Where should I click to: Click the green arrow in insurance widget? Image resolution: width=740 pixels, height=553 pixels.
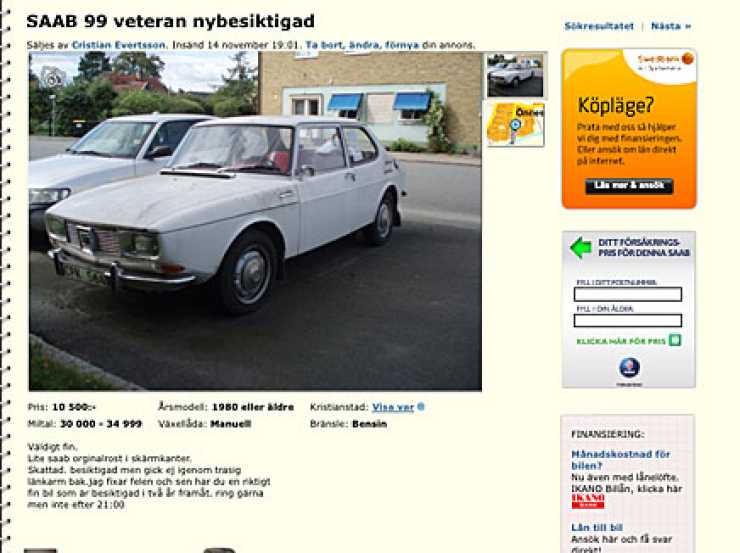[580, 248]
